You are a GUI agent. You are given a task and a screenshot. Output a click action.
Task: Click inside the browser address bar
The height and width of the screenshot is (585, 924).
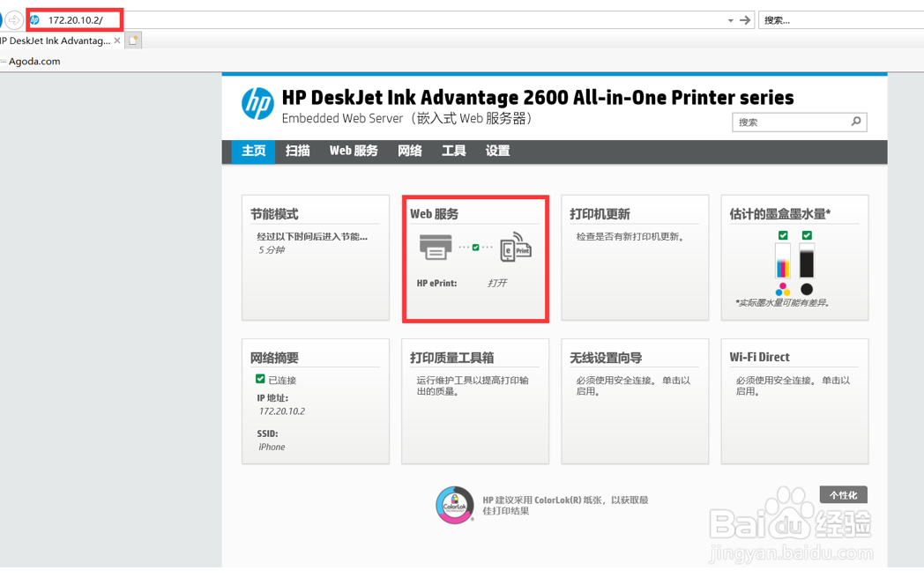tap(353, 19)
